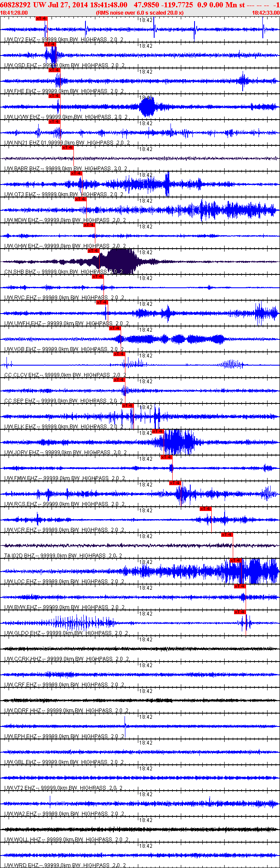Viewport: 280px width, 868px height.
Task: Select the red pick flag on the UW.VCR trace
Action: [206, 509]
